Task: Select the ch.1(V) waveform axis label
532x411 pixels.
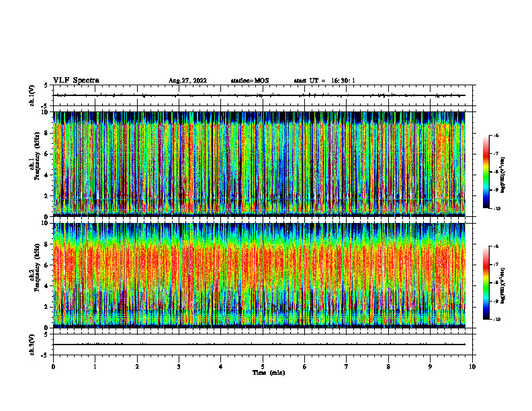Action: point(32,95)
